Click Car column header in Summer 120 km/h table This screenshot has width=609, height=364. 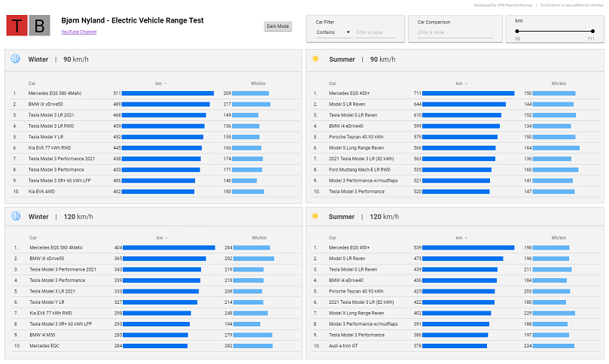click(x=333, y=238)
